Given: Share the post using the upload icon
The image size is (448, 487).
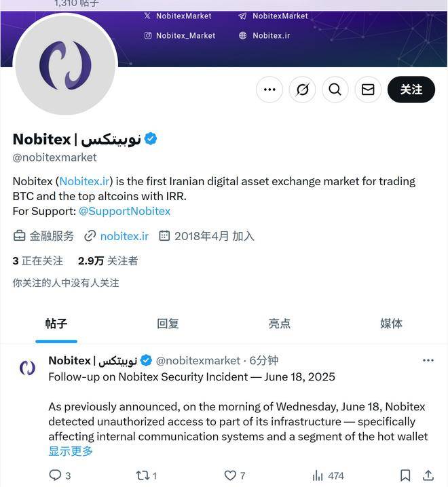Looking at the screenshot, I should 428,475.
